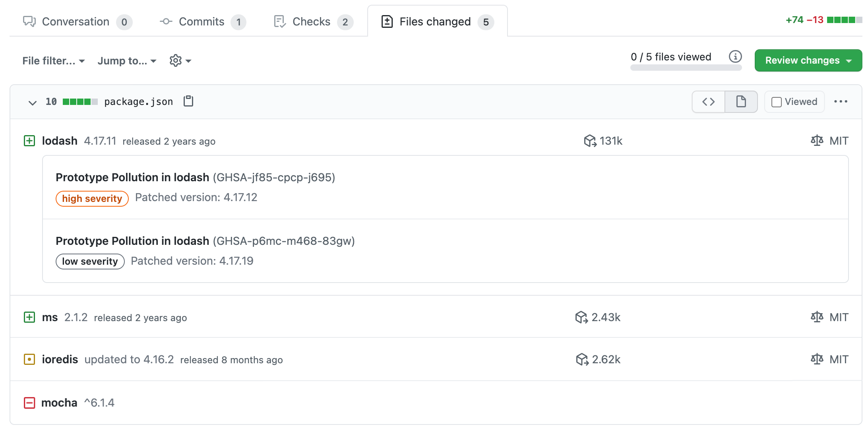Click the Review changes button

click(803, 60)
